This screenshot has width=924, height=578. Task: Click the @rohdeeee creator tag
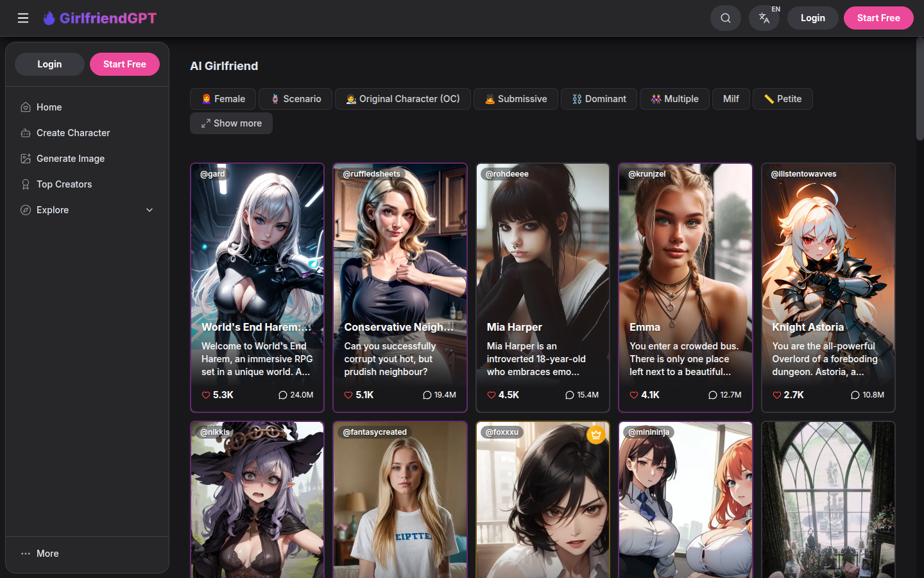coord(507,174)
